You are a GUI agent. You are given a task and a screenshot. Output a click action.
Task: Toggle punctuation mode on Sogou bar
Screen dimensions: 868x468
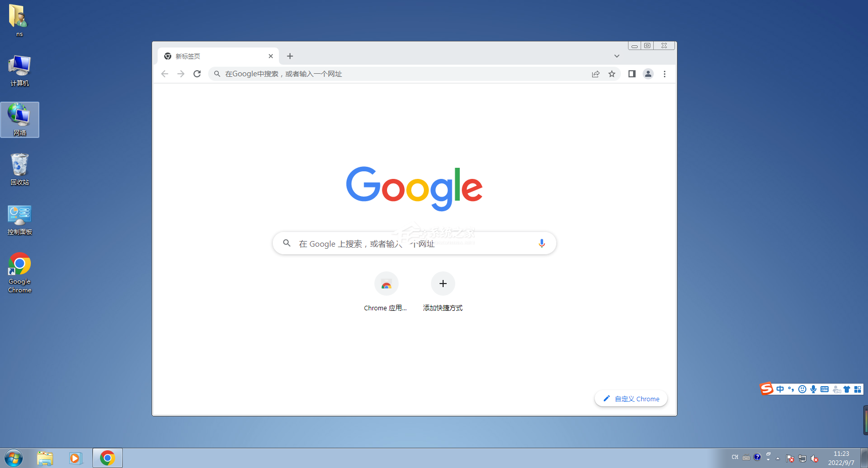click(791, 389)
